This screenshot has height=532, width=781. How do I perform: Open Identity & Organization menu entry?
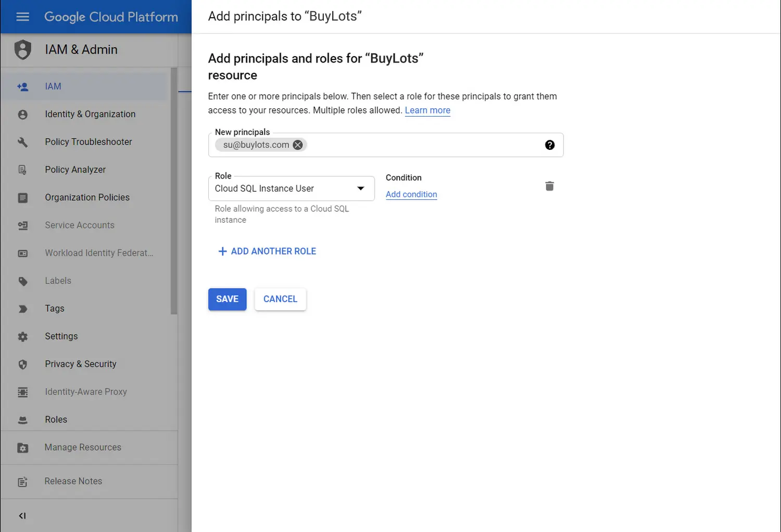click(x=90, y=114)
